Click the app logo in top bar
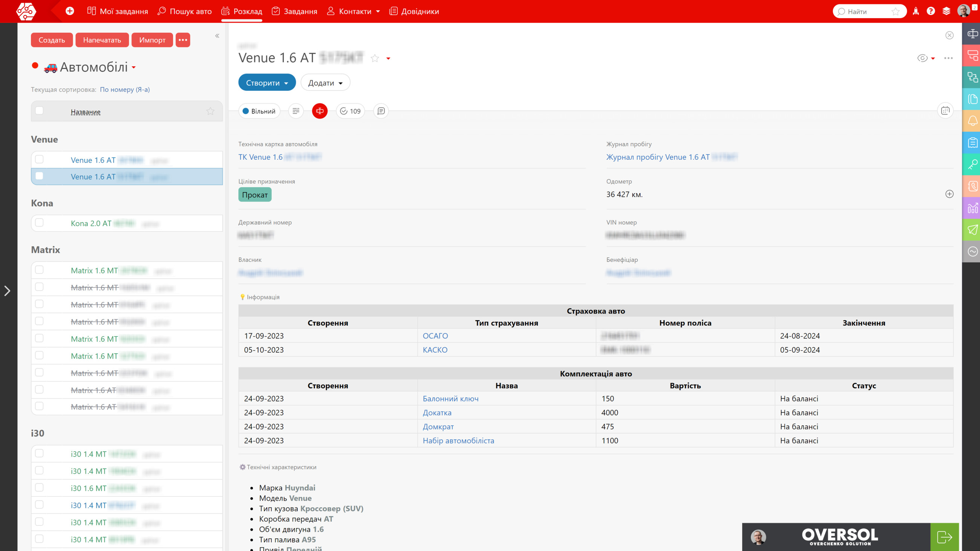 26,11
